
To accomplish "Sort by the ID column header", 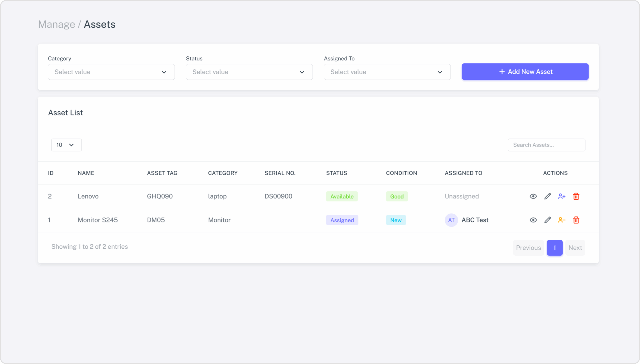I will 51,173.
